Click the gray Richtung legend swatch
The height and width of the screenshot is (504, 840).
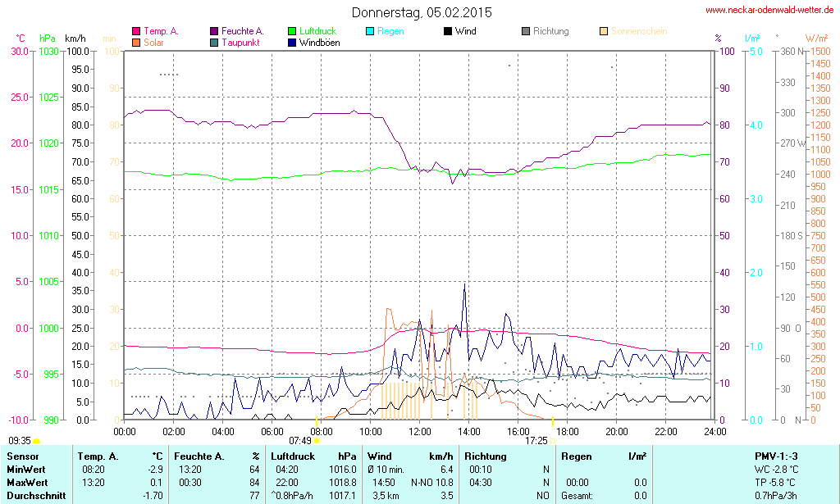526,31
